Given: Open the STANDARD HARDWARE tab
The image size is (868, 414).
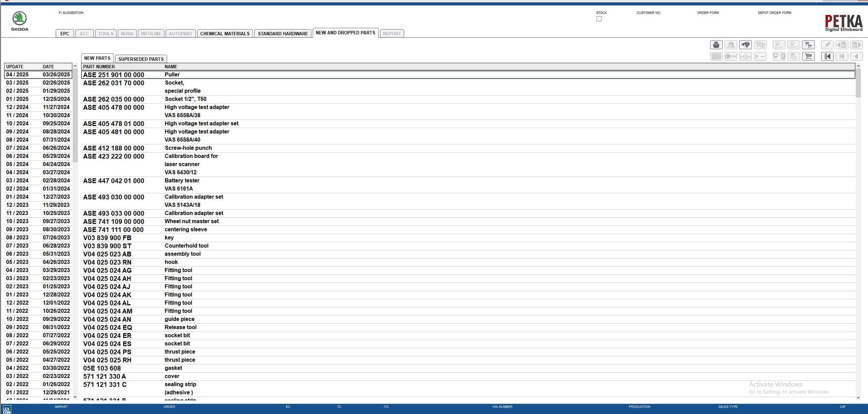Looking at the screenshot, I should (x=283, y=33).
